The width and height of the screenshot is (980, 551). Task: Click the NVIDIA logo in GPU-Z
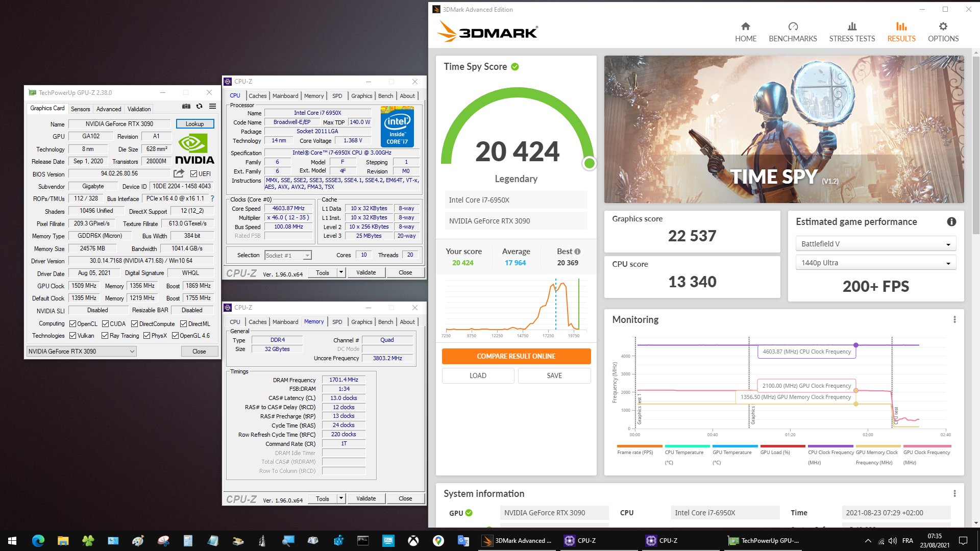pos(194,148)
